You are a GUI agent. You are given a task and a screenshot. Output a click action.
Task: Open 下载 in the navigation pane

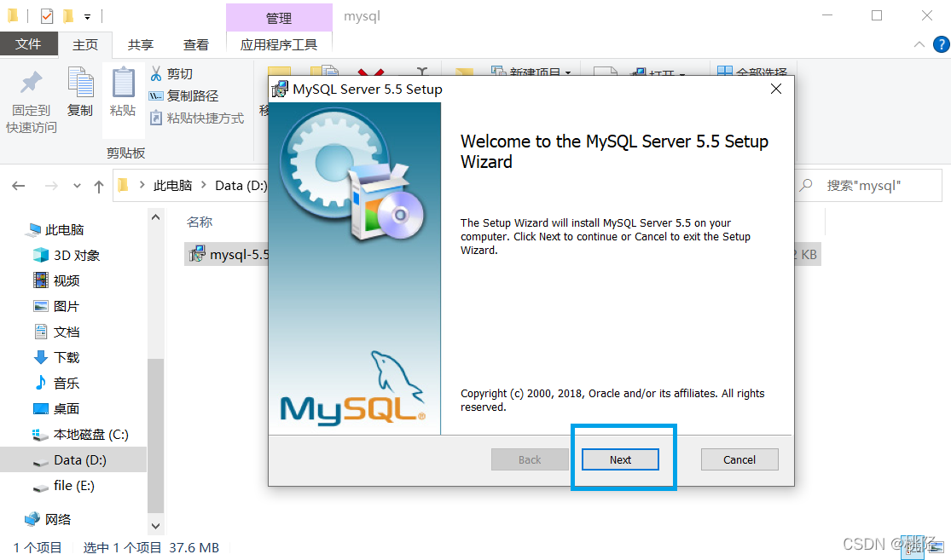(x=56, y=357)
